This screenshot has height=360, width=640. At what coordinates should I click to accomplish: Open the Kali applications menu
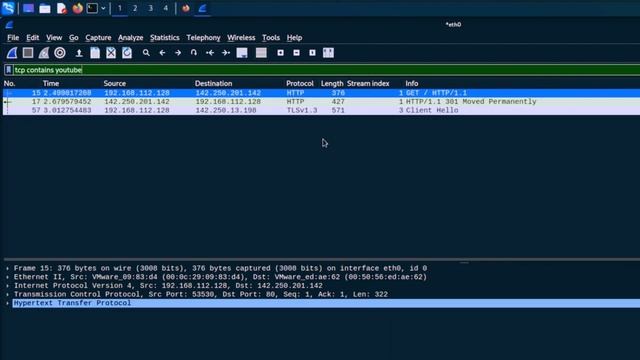click(8, 8)
